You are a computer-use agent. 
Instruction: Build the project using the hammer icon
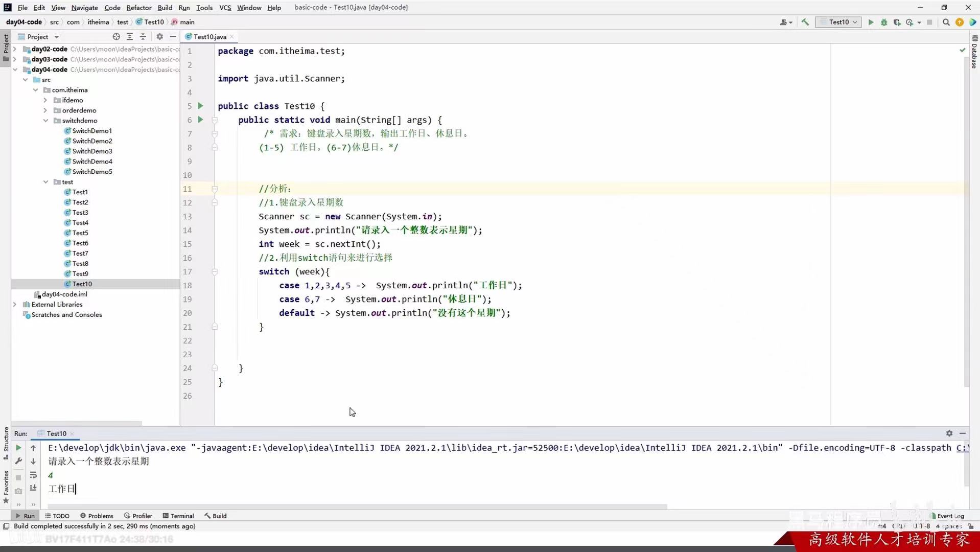coord(805,22)
